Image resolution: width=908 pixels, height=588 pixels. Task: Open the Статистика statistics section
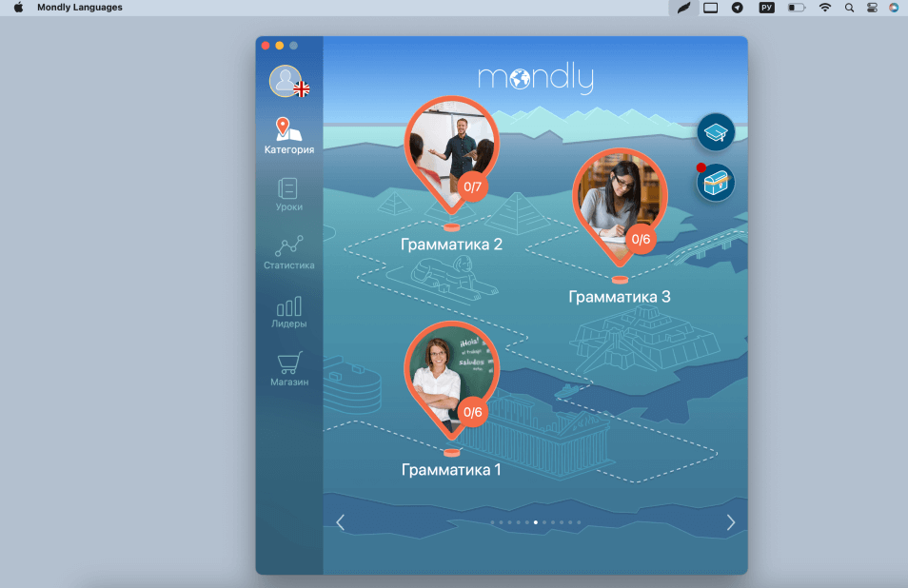click(288, 252)
